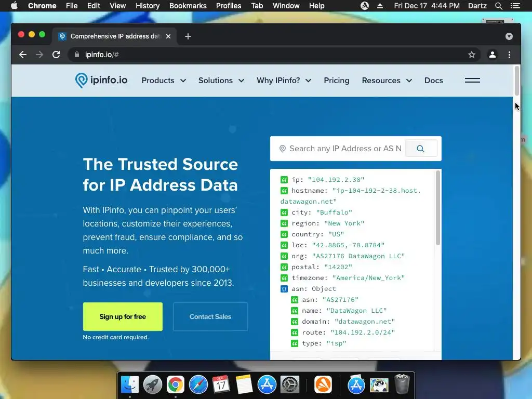Click the Sign up for free button
This screenshot has width=532, height=399.
click(x=123, y=316)
